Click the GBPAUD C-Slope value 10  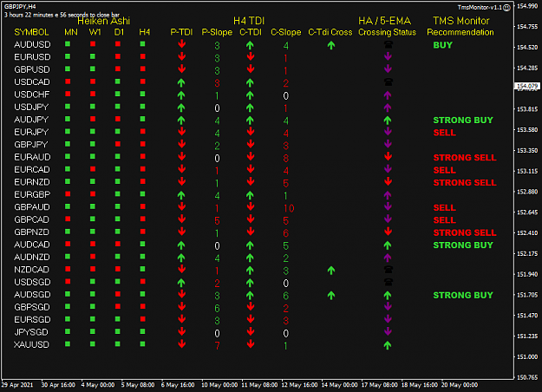tap(289, 208)
